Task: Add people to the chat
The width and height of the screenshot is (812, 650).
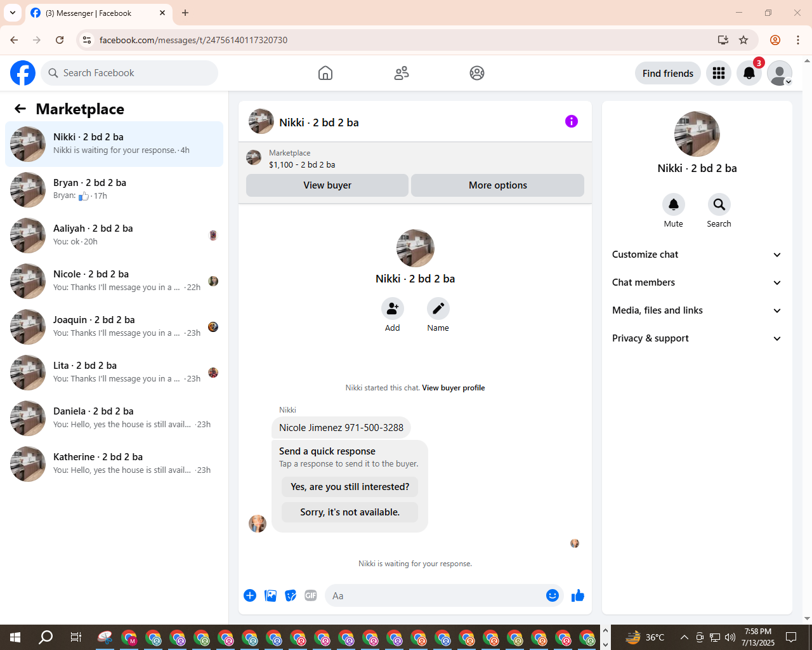Action: (393, 308)
